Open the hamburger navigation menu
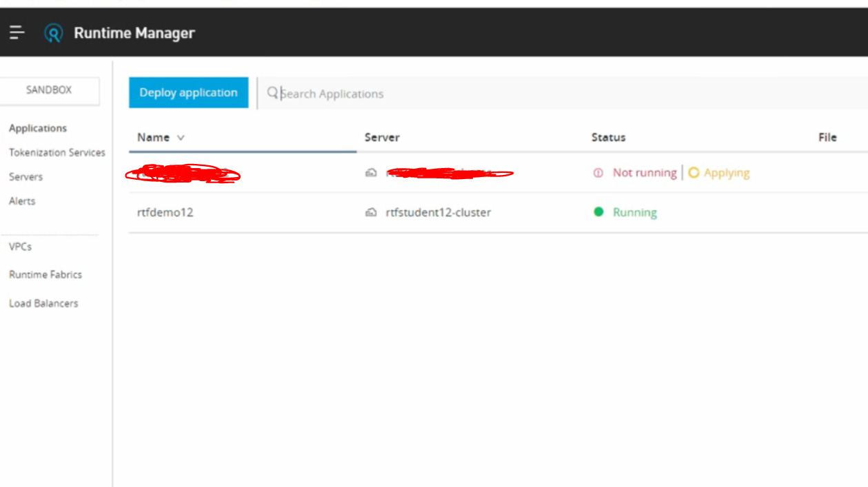The width and height of the screenshot is (868, 487). point(17,32)
